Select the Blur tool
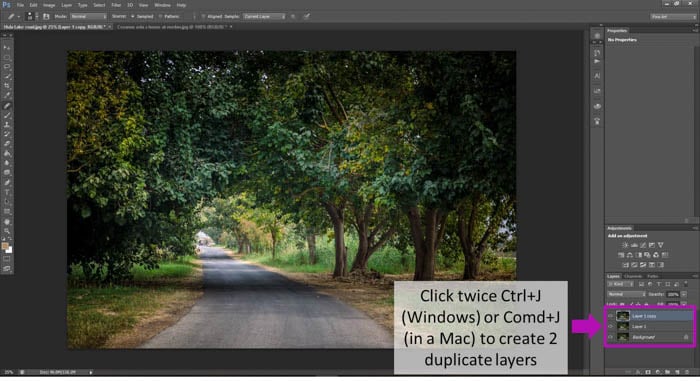This screenshot has height=381, width=700. tap(7, 162)
